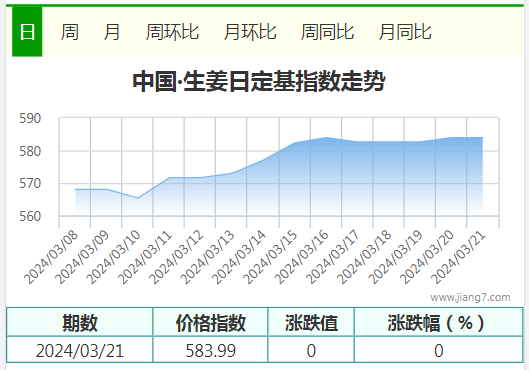Click the www.jiang7.com watermark link
The height and width of the screenshot is (370, 529).
pyautogui.click(x=470, y=297)
